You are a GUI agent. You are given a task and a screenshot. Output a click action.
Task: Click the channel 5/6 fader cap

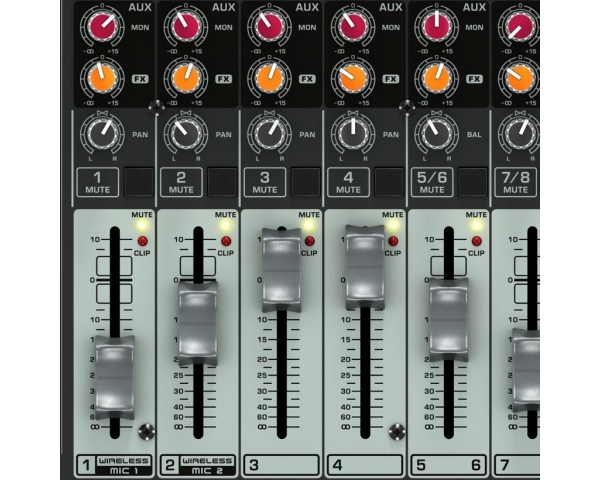[x=449, y=320]
